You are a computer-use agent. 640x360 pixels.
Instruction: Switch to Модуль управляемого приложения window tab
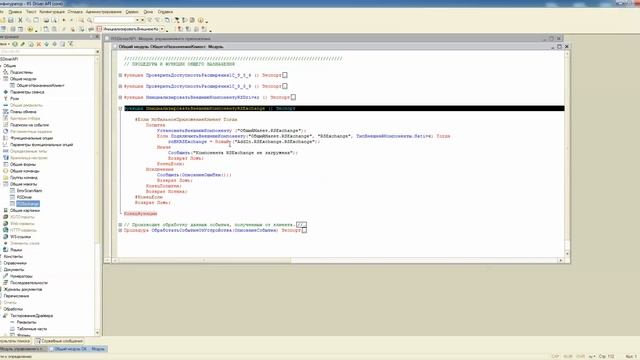[24, 349]
